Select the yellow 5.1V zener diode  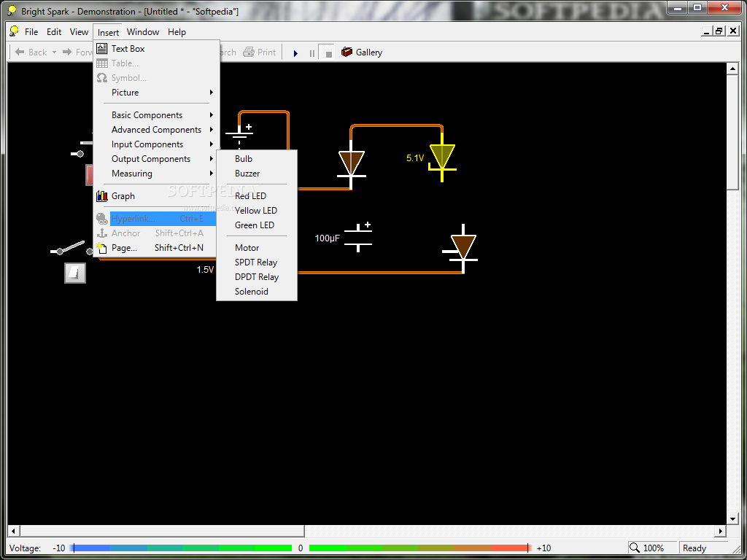pyautogui.click(x=442, y=157)
